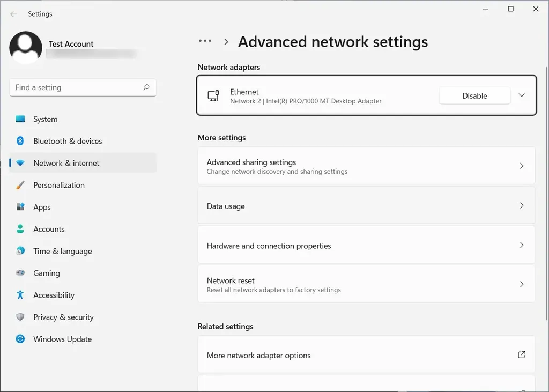Click the Windows Update sync icon

click(20, 339)
